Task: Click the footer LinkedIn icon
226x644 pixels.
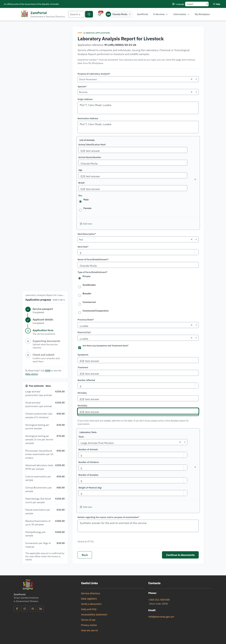Action: point(41,608)
